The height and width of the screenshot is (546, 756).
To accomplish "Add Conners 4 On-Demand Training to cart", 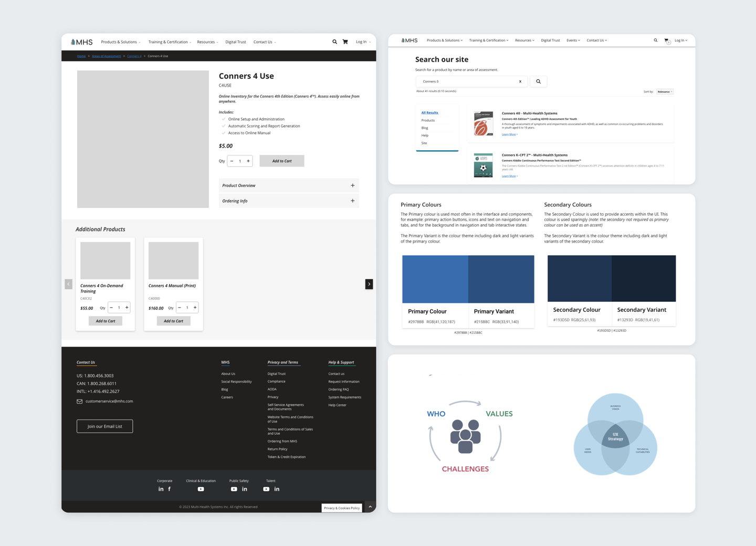I will (106, 321).
